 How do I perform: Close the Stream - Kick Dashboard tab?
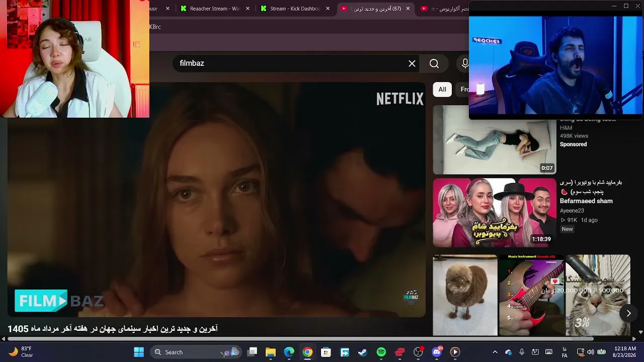328,9
